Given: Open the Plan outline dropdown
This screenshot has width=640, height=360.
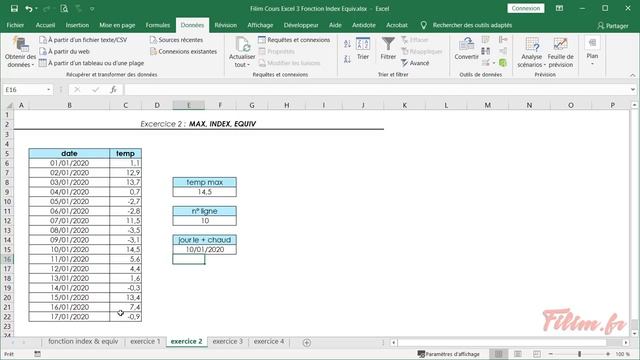Looking at the screenshot, I should tap(592, 51).
